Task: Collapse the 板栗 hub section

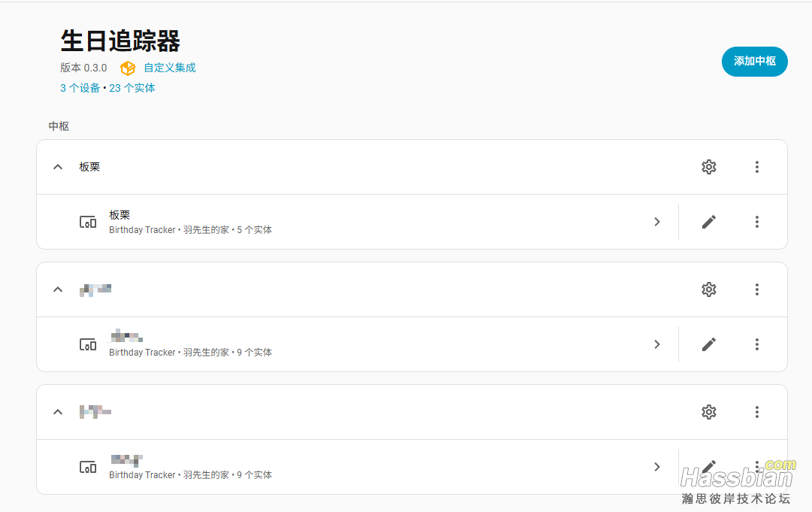Action: point(58,167)
